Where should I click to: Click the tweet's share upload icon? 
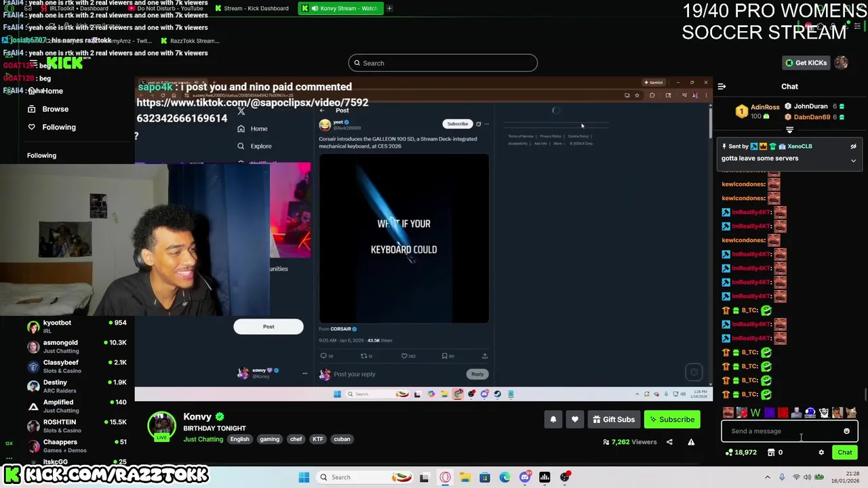click(484, 356)
